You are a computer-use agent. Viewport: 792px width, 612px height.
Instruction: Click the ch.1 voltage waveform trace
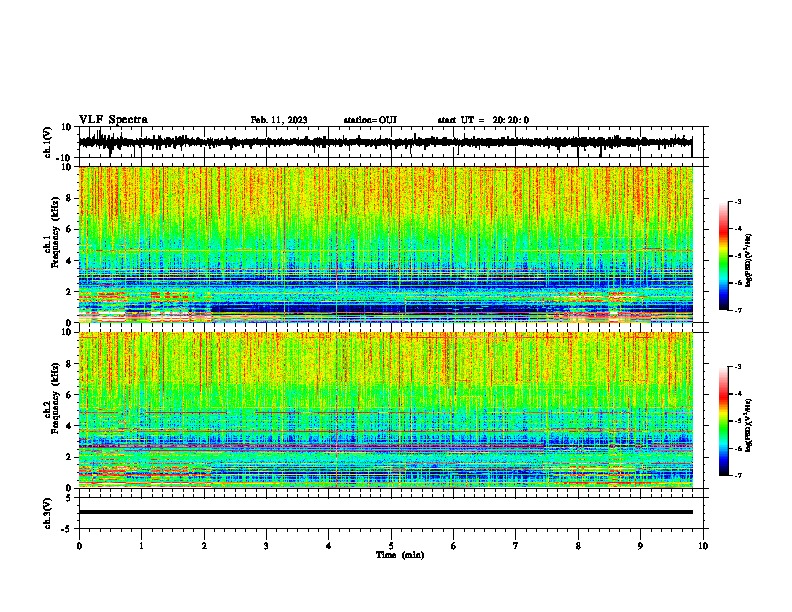click(x=385, y=142)
